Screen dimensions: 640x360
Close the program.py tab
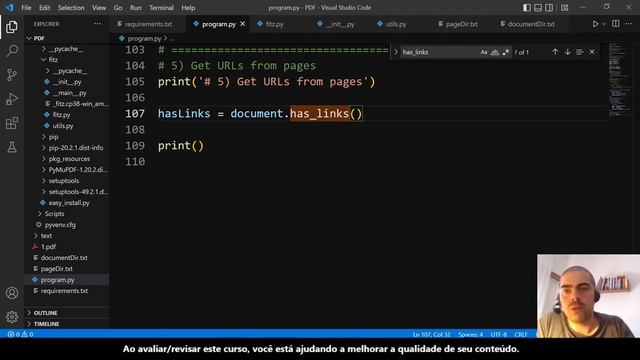point(242,24)
